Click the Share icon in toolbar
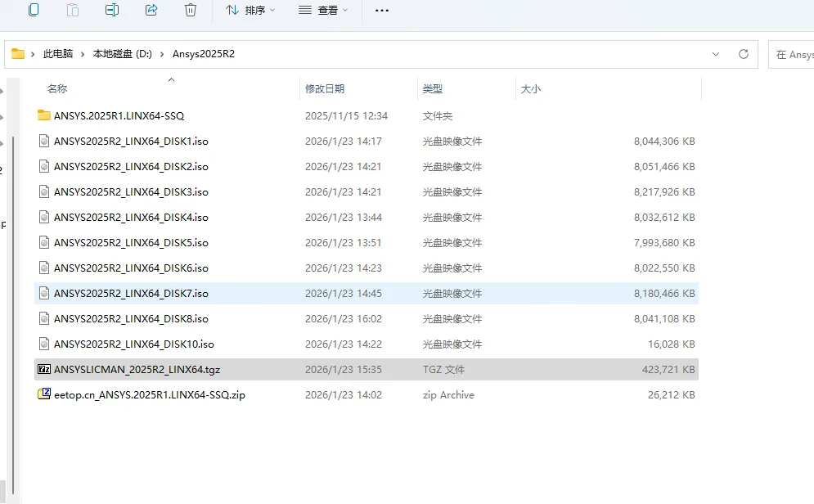This screenshot has width=814, height=504. pos(151,10)
